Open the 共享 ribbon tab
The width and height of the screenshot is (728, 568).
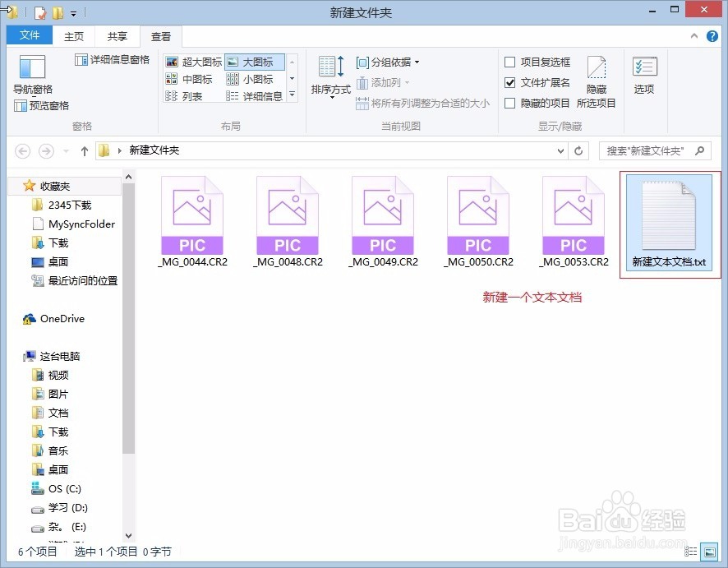[x=117, y=36]
